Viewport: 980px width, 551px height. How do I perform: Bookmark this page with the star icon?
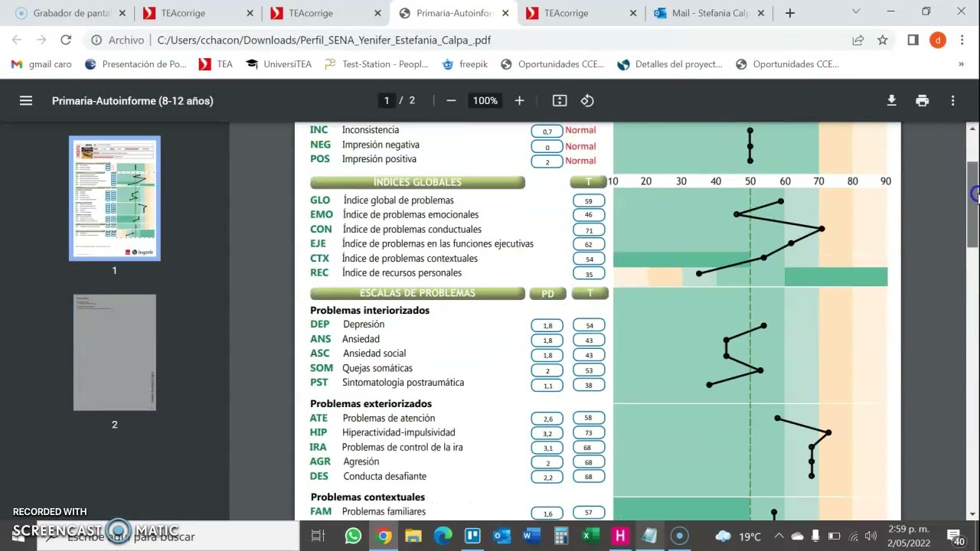882,40
